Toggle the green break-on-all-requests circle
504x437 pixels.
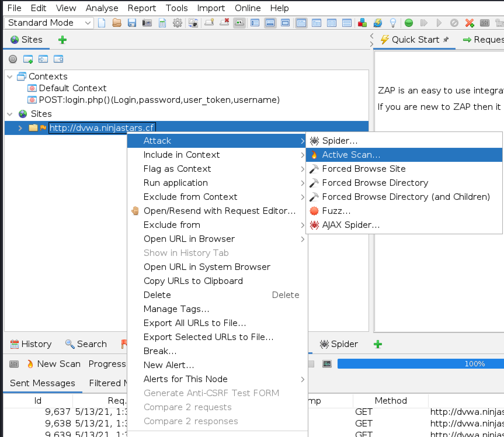click(409, 23)
